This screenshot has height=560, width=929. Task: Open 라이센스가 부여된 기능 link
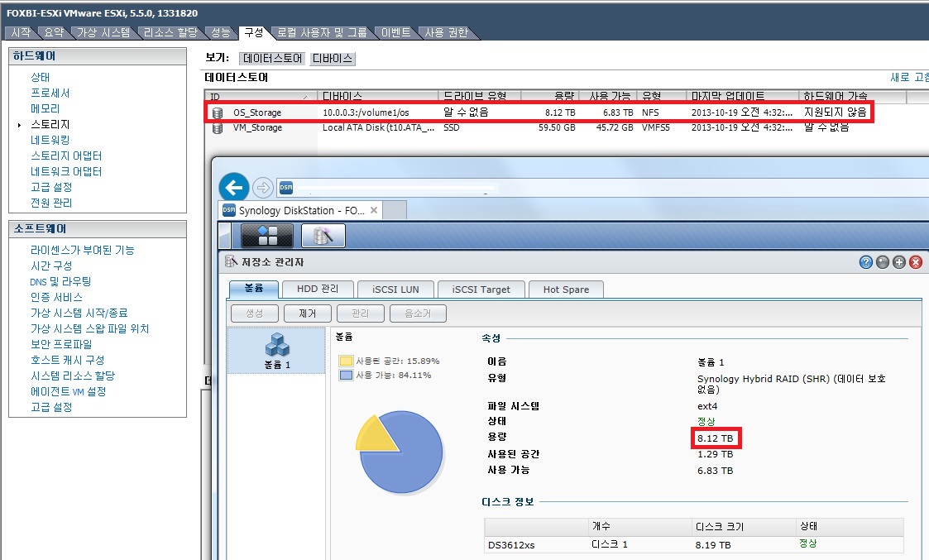point(83,250)
